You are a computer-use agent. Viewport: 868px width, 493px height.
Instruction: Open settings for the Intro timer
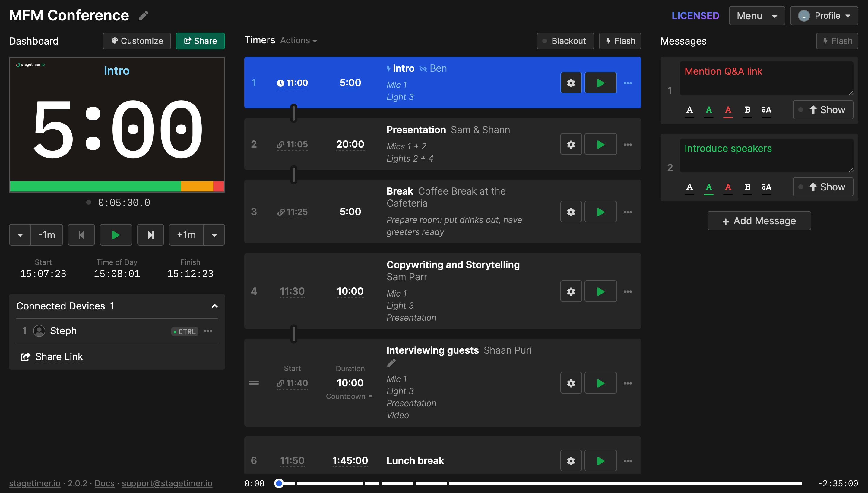[571, 82]
